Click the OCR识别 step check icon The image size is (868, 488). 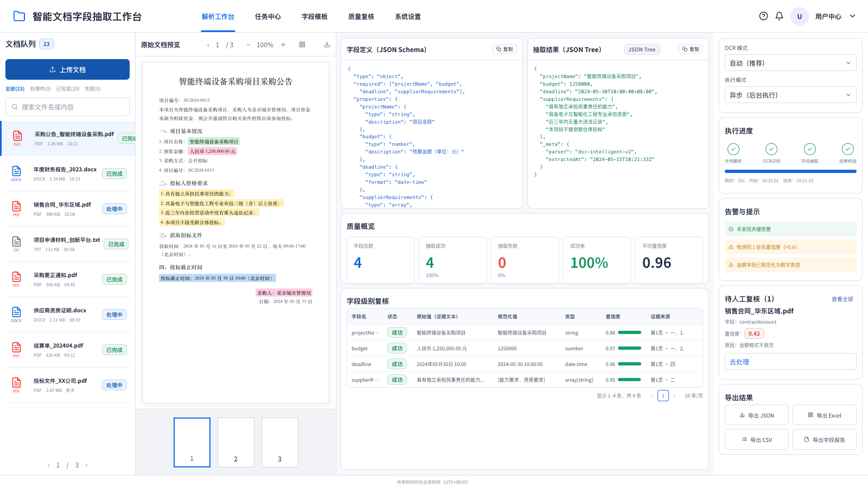[771, 149]
